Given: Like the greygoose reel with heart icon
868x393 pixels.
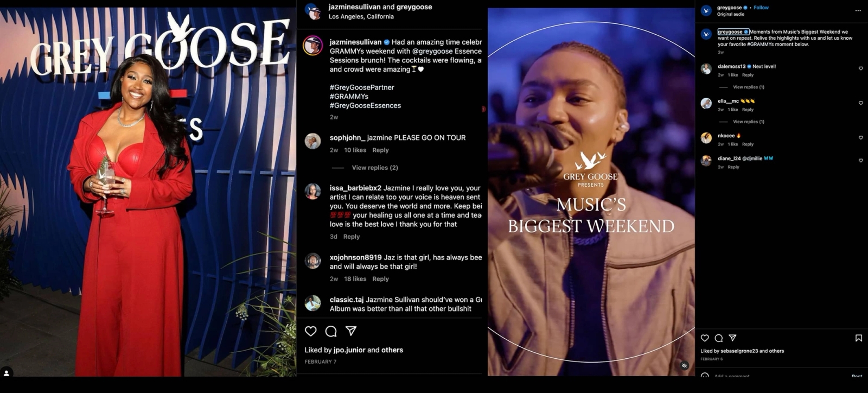Looking at the screenshot, I should (x=705, y=338).
